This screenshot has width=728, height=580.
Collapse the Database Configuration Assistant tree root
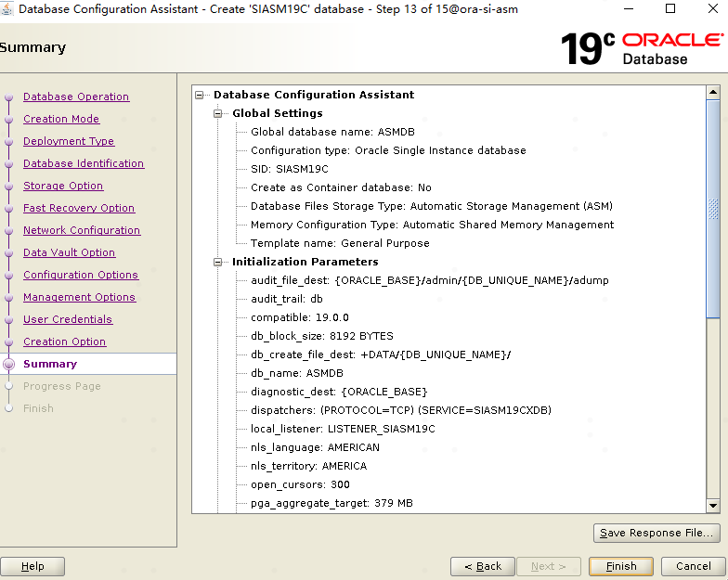pyautogui.click(x=199, y=95)
